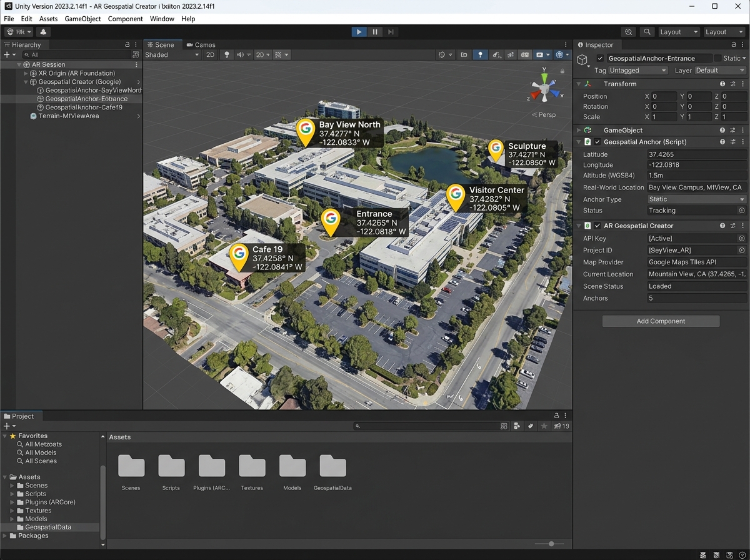This screenshot has width=750, height=560.
Task: Expand XR Origin (AR Foundation) in Hierarchy
Action: (26, 73)
